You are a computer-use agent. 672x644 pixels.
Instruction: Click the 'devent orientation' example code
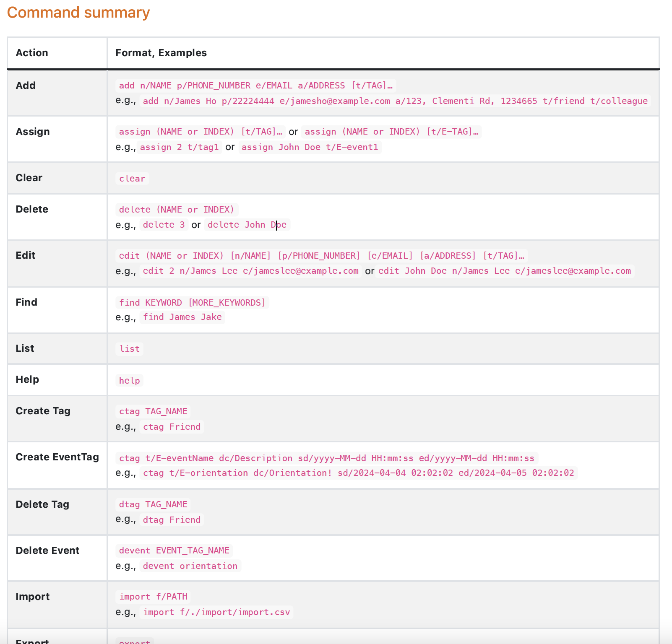(190, 566)
